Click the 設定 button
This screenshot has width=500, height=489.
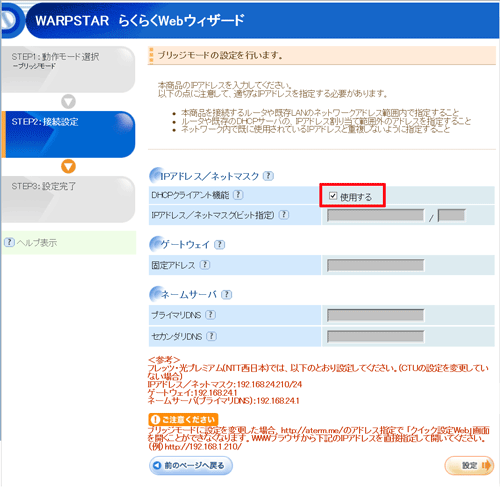pyautogui.click(x=469, y=465)
